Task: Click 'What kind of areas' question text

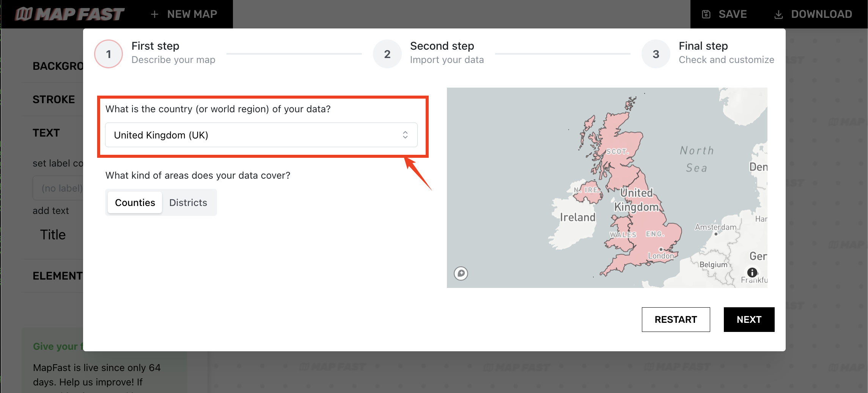Action: [x=198, y=175]
